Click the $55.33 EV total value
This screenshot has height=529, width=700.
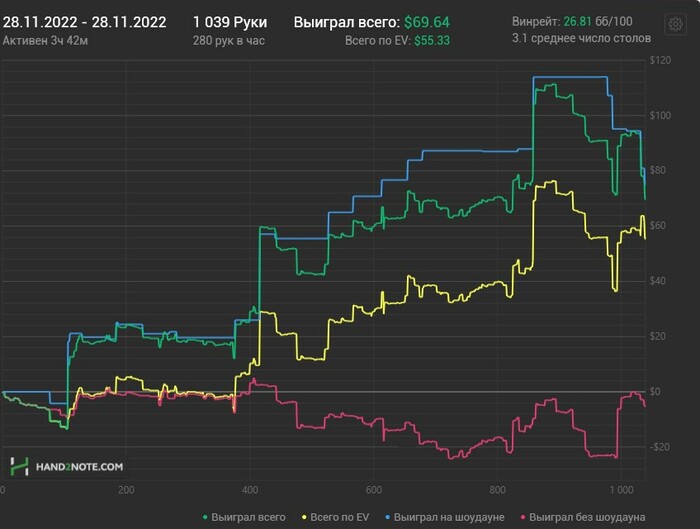tap(432, 40)
